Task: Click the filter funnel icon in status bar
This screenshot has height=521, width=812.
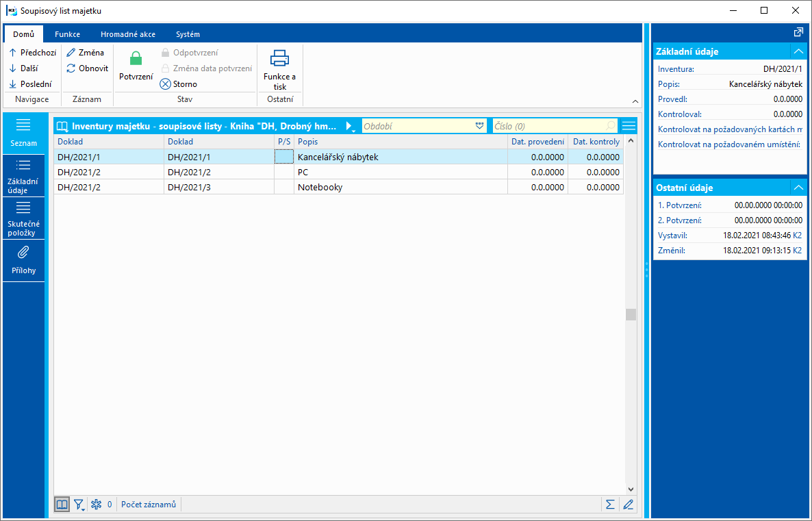Action: (x=79, y=505)
